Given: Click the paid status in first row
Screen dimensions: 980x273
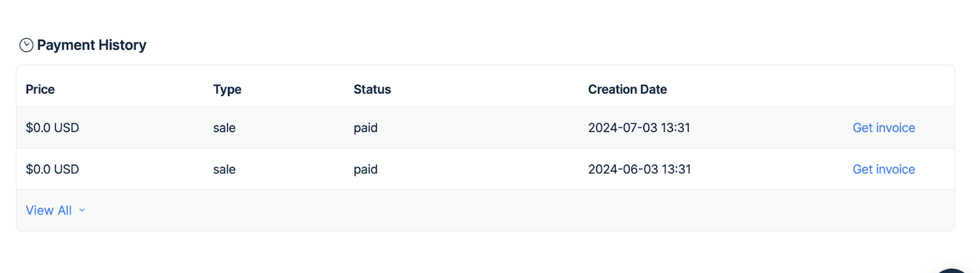Looking at the screenshot, I should coord(366,128).
